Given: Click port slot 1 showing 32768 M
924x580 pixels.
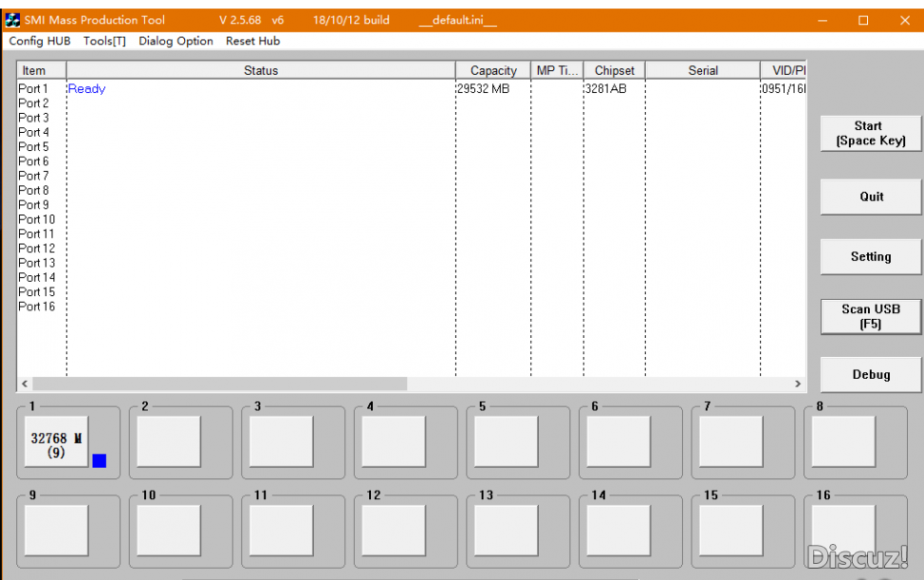Looking at the screenshot, I should click(57, 441).
